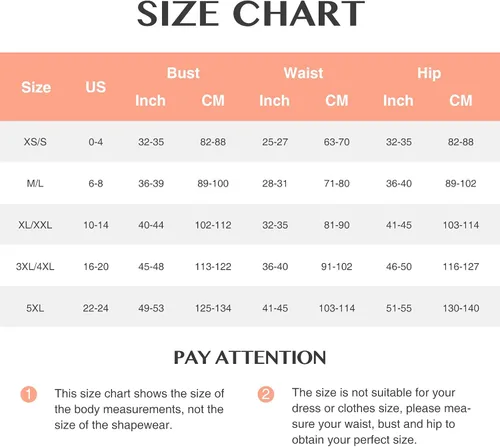
Task: Click the SIZE CHART title
Action: click(x=251, y=14)
